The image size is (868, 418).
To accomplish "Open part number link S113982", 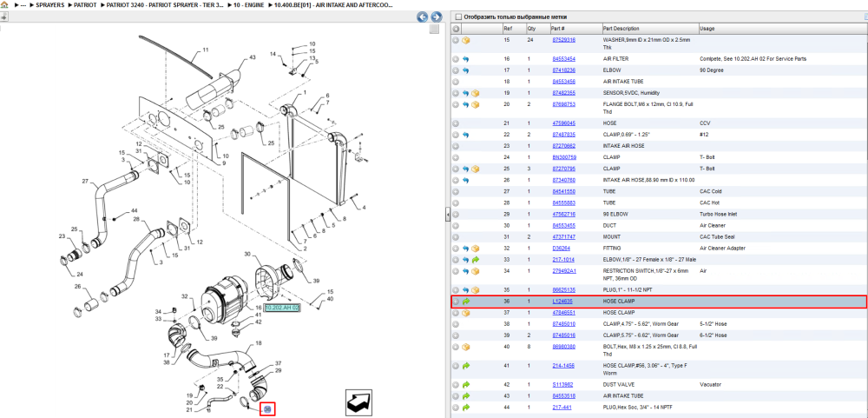I will coord(562,384).
